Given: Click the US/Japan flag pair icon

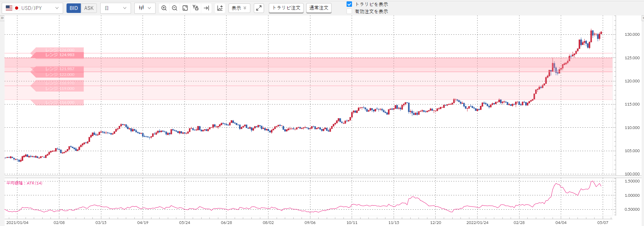Looking at the screenshot, I should point(12,8).
